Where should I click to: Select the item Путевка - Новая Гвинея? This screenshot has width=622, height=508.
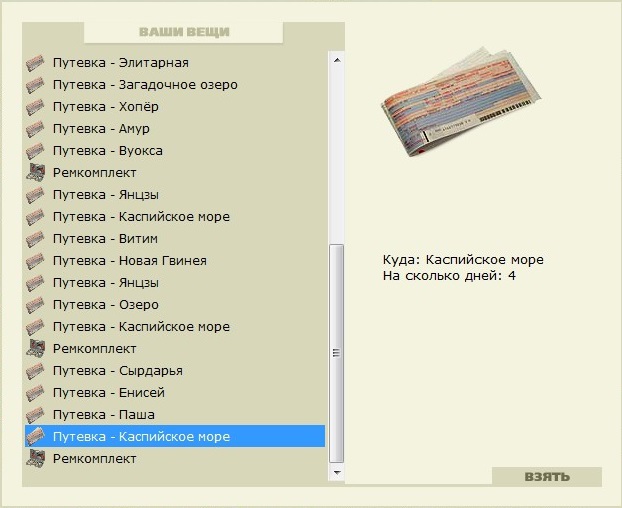(x=175, y=261)
